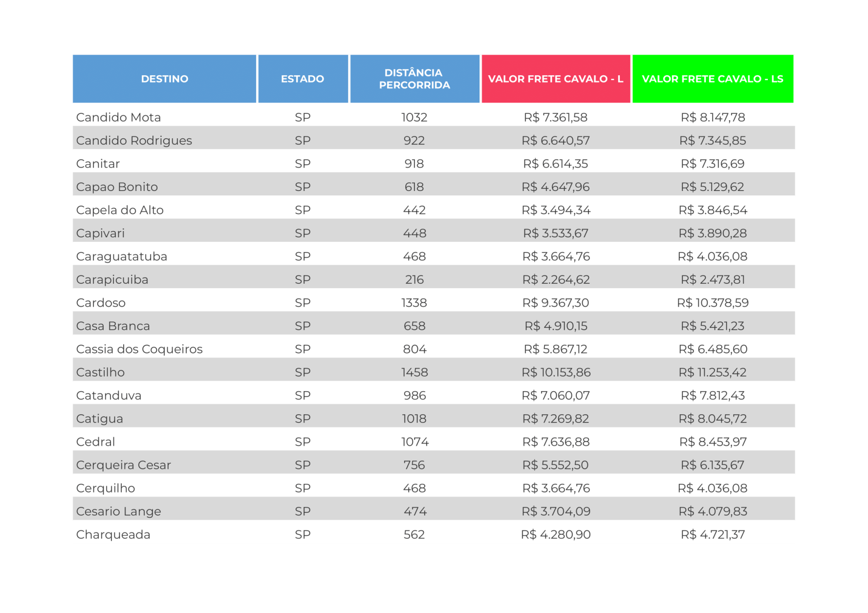Click Castilho's distance value 1458
This screenshot has width=868, height=613.
point(414,373)
